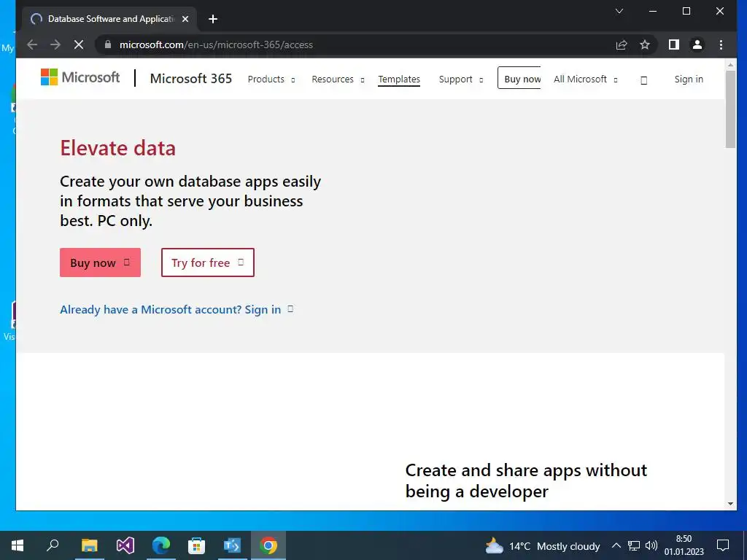Expand the Resources dropdown menu
This screenshot has width=747, height=560.
coord(338,79)
